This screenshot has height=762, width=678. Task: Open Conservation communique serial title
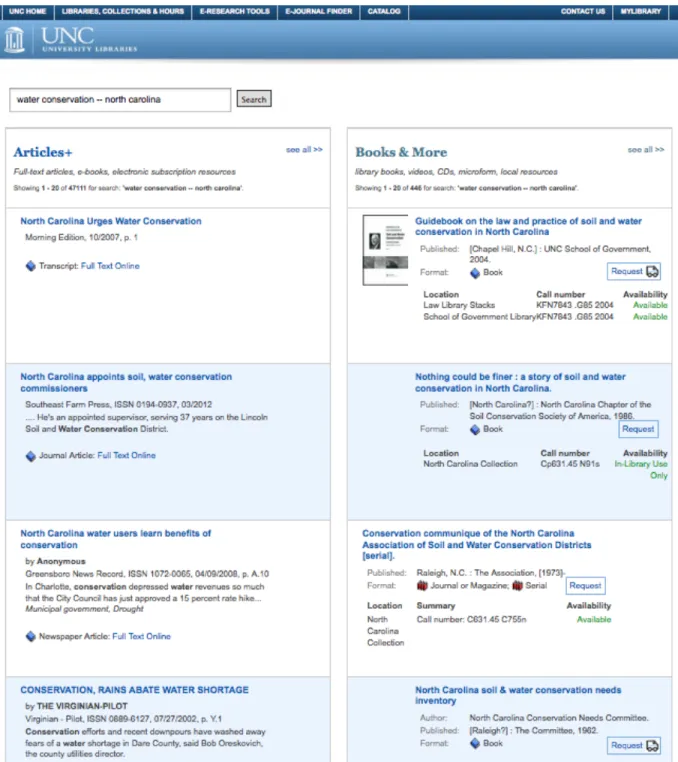[x=477, y=544]
